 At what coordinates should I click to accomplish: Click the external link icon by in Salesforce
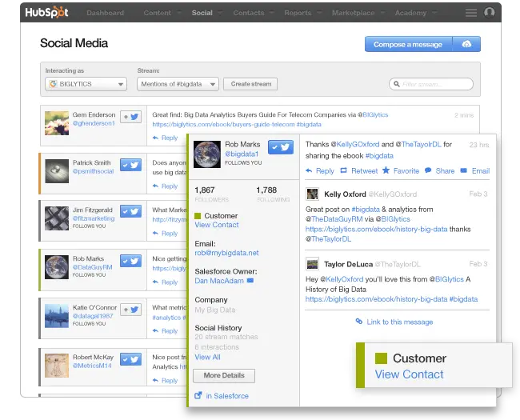[198, 395]
